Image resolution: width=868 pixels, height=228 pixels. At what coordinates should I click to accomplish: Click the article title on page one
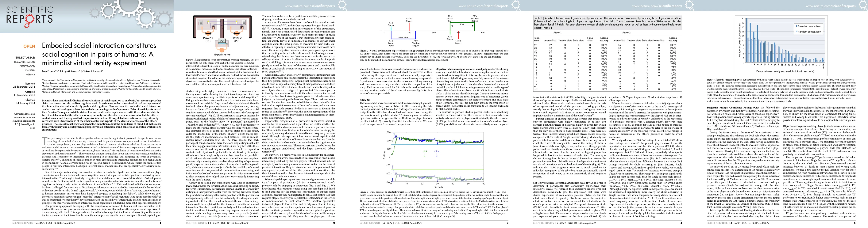point(99,54)
